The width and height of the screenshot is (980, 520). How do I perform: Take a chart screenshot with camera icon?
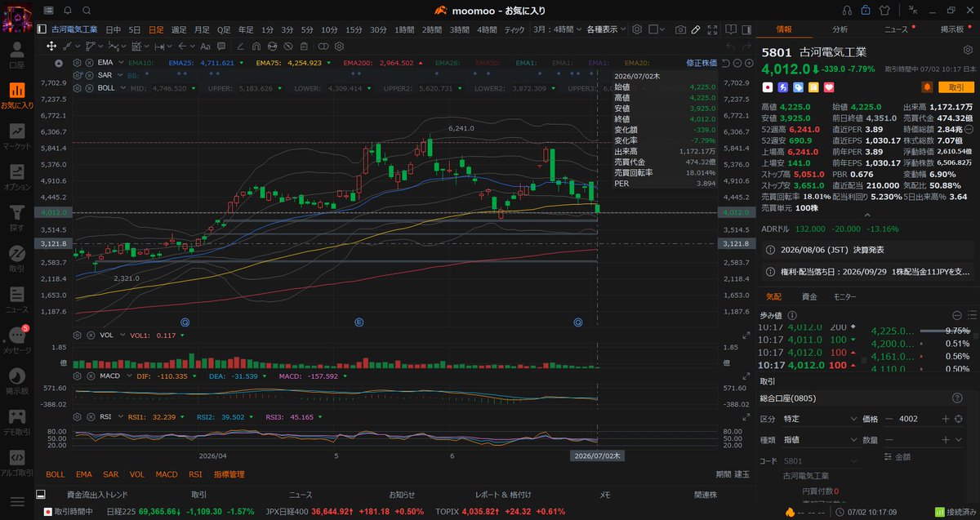point(680,29)
